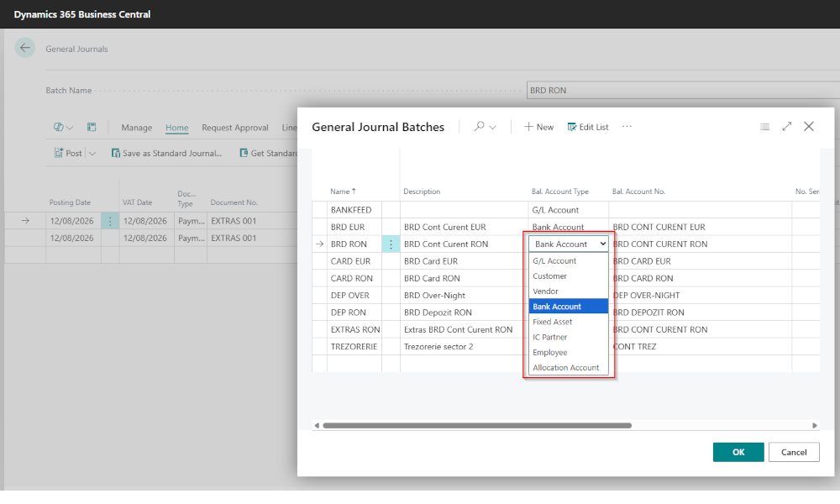Open row actions for BRD RON batch
Image resolution: width=840 pixels, height=504 pixels.
(x=391, y=244)
